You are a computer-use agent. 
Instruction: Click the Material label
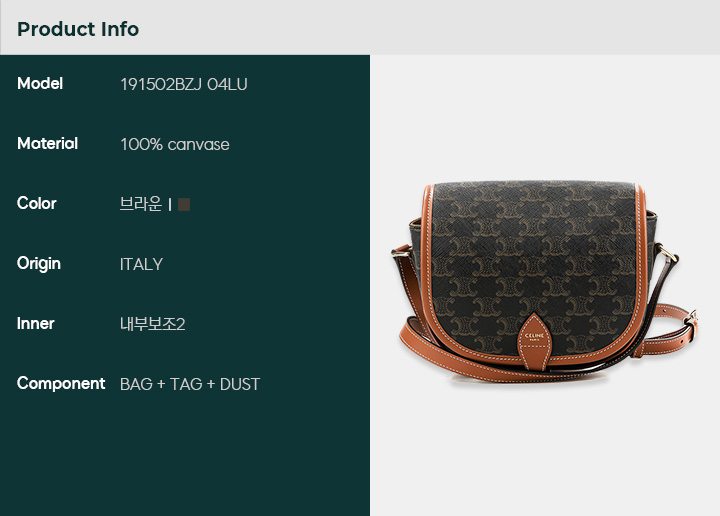47,144
